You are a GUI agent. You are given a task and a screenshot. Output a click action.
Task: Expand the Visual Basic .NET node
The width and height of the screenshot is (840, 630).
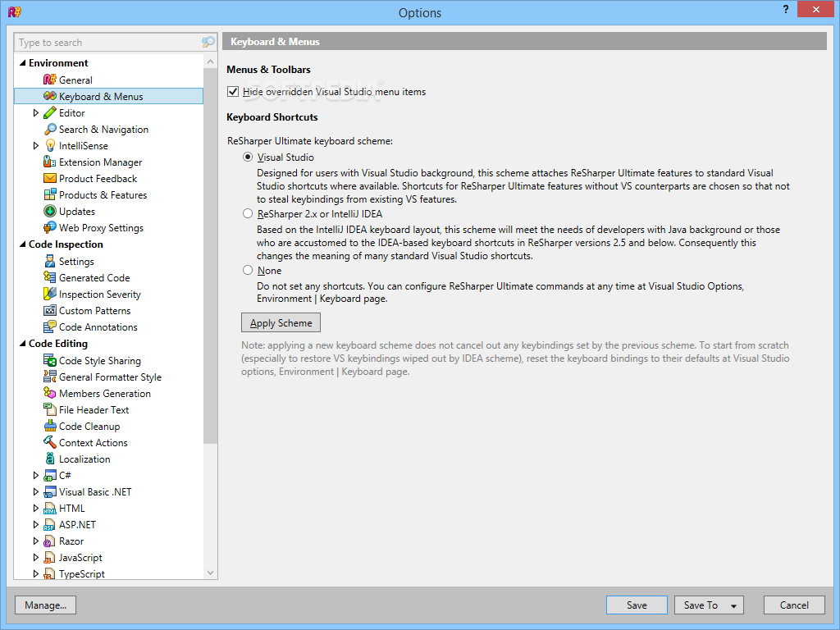coord(36,492)
